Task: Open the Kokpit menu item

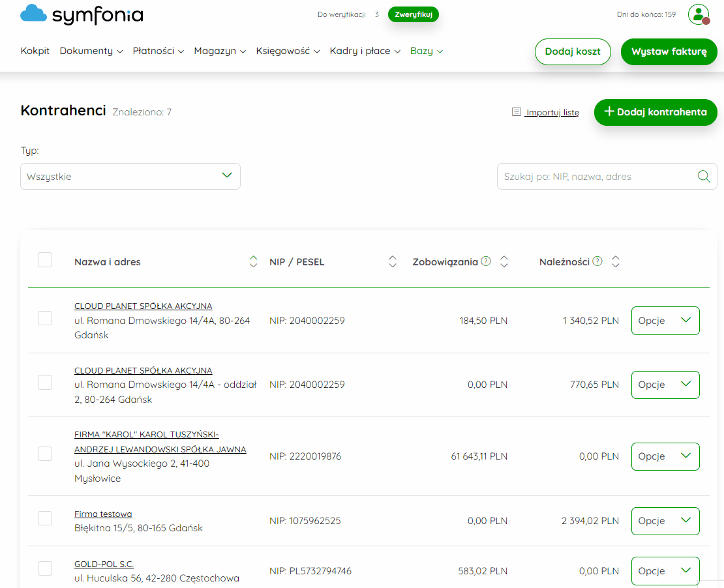Action: (x=35, y=51)
